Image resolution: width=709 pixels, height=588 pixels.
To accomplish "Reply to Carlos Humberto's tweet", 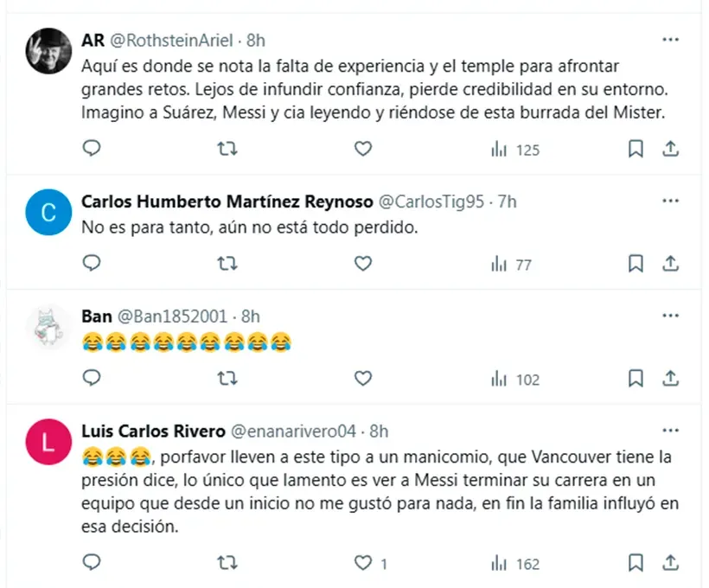I will (x=92, y=264).
